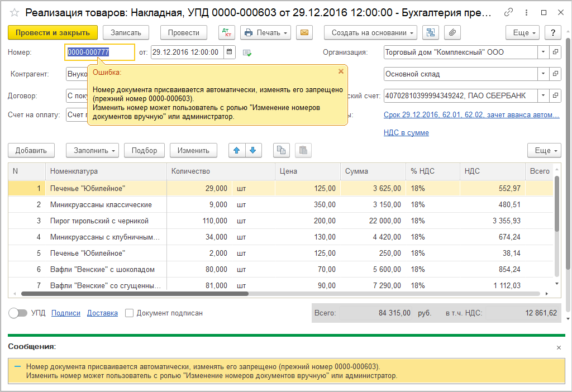Click Провести button
Viewport: 572px width, 392px height.
pyautogui.click(x=183, y=32)
